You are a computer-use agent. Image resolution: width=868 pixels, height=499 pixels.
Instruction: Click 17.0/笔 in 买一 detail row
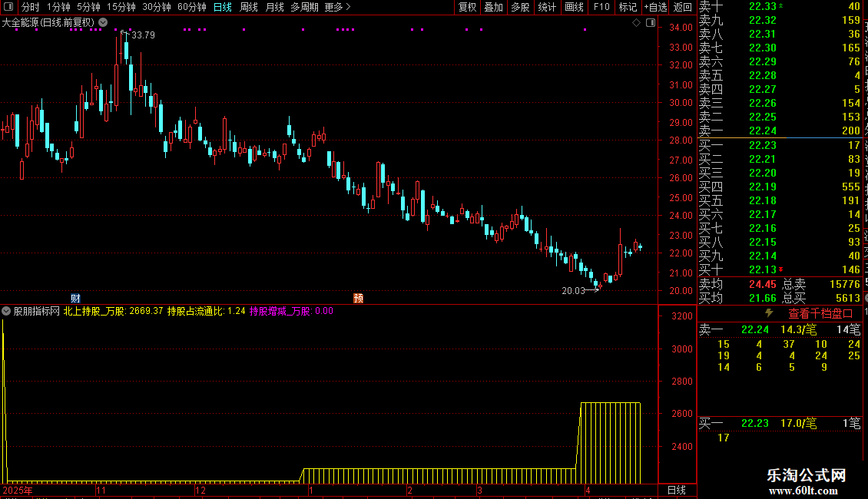pyautogui.click(x=798, y=423)
